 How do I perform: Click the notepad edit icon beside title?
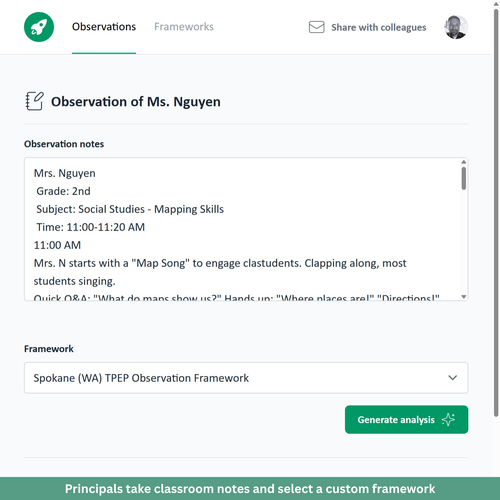(34, 101)
